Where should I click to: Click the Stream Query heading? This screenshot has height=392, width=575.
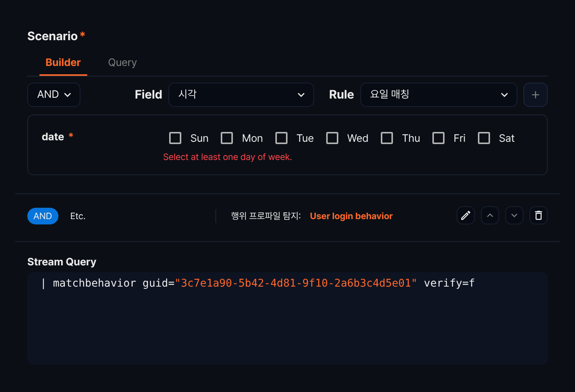62,262
